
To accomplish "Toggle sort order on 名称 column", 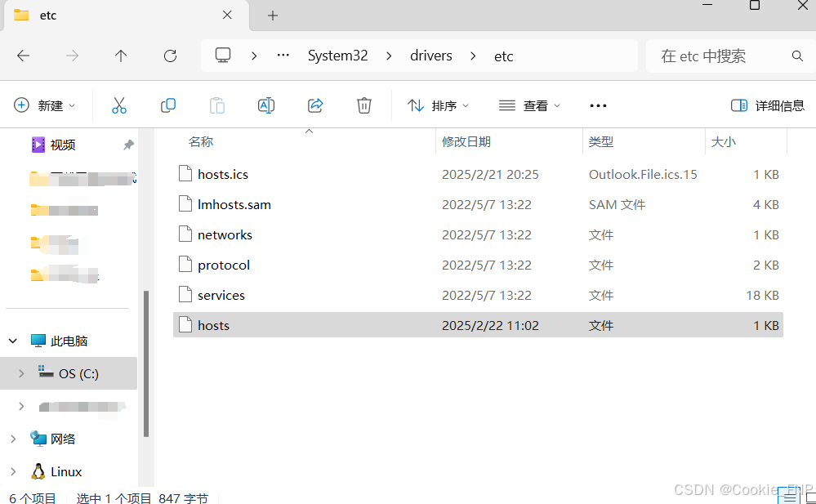I will click(201, 140).
